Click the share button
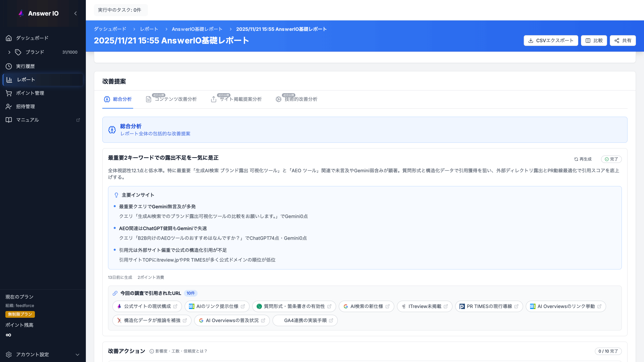The width and height of the screenshot is (644, 362). tap(623, 41)
